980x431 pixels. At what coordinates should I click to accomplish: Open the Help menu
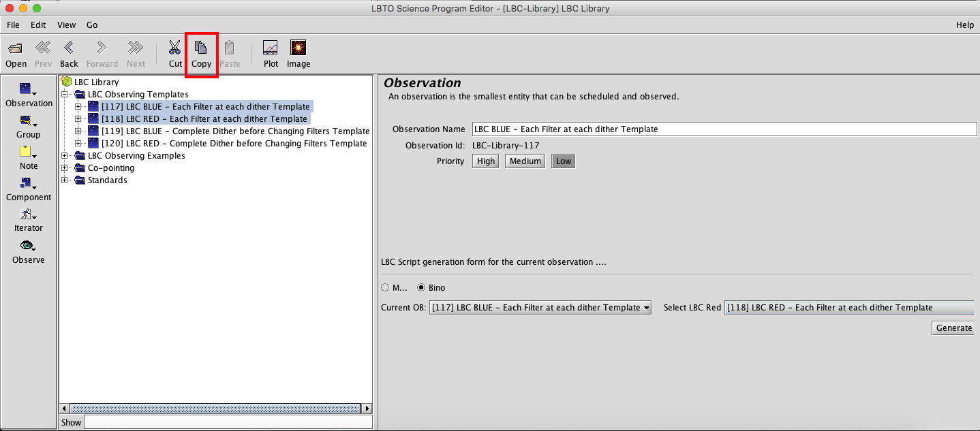[x=965, y=25]
